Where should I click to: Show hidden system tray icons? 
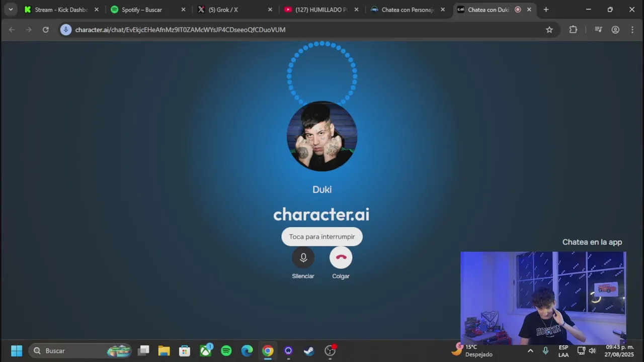[530, 350]
